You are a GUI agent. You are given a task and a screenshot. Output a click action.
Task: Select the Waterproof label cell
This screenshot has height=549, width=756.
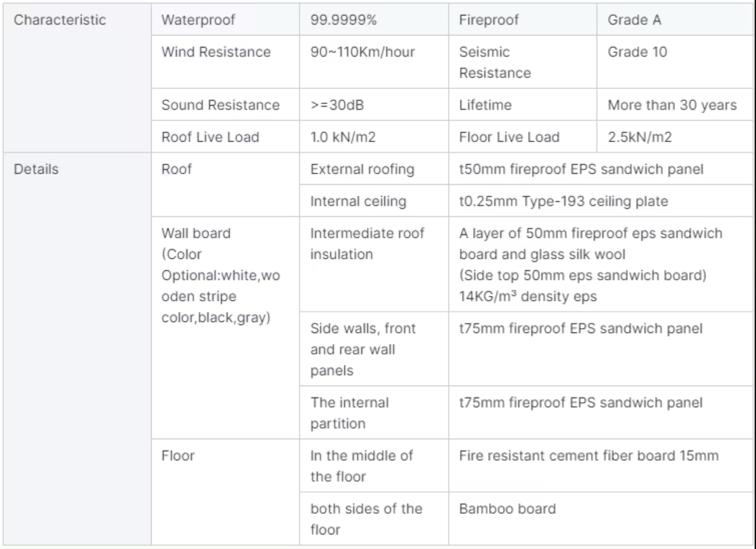[x=225, y=19]
